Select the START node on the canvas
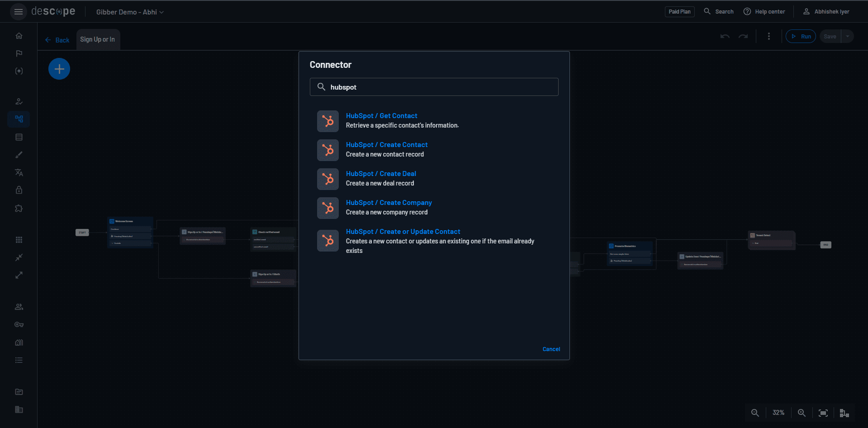This screenshot has height=428, width=868. [x=82, y=233]
